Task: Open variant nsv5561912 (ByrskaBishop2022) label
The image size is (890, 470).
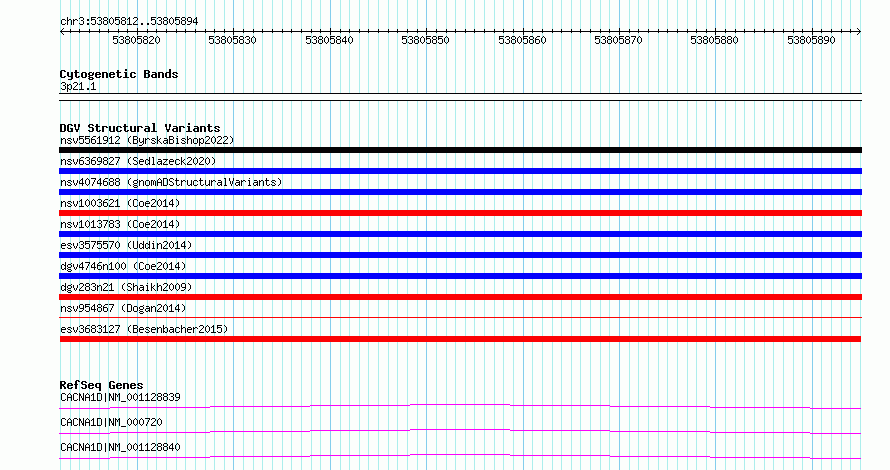Action: (x=147, y=140)
